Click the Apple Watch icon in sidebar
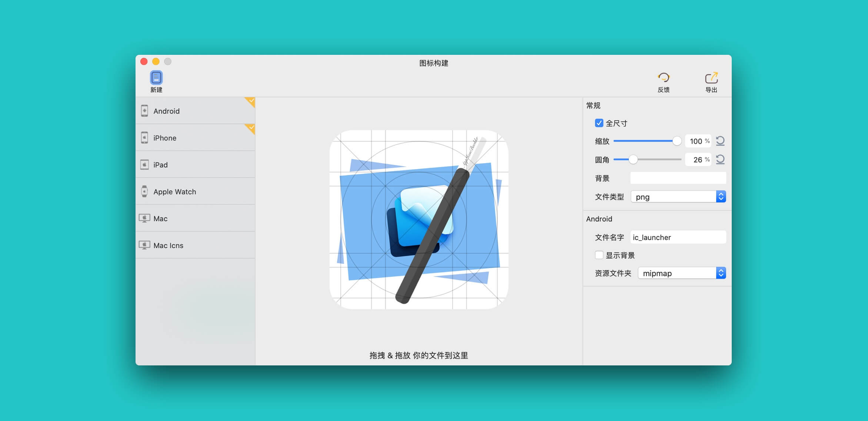Viewport: 868px width, 421px height. click(144, 191)
